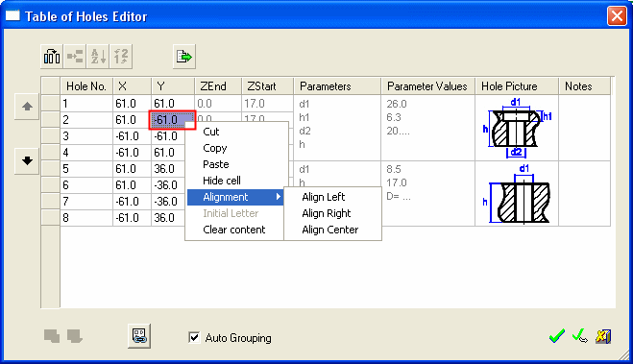Click the second grey ungroup icon bottom-left
This screenshot has height=364, width=633.
75,336
